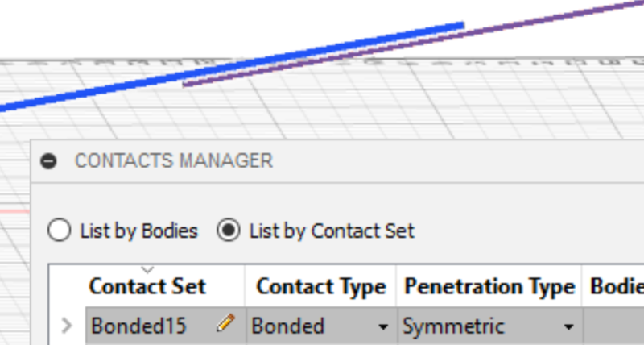Sort by the Contact Set column header

click(x=147, y=287)
